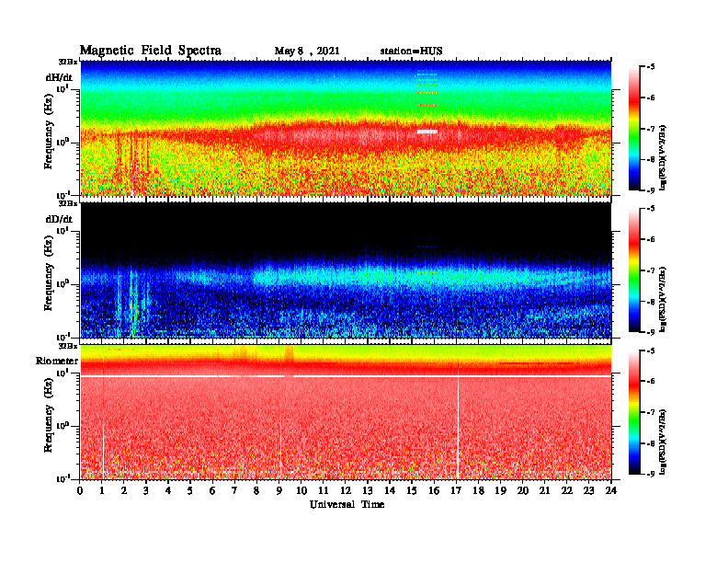The width and height of the screenshot is (728, 563).
Task: Click hour tick label "4" on time axis
Action: point(168,491)
